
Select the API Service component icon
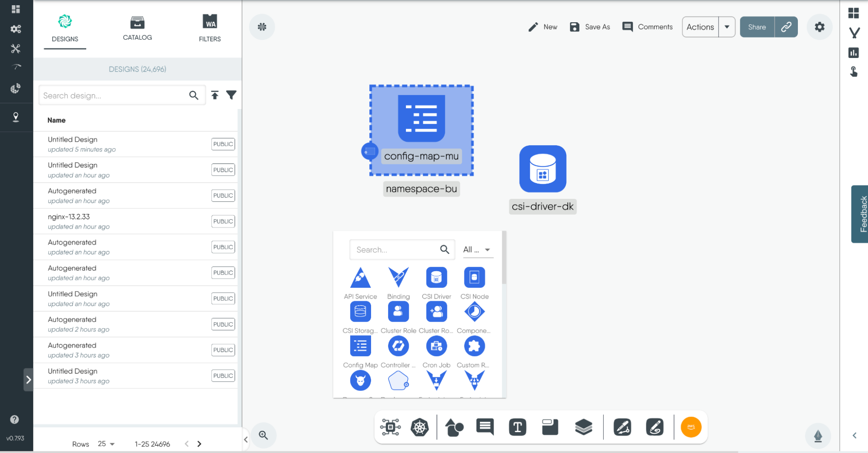[x=360, y=278]
